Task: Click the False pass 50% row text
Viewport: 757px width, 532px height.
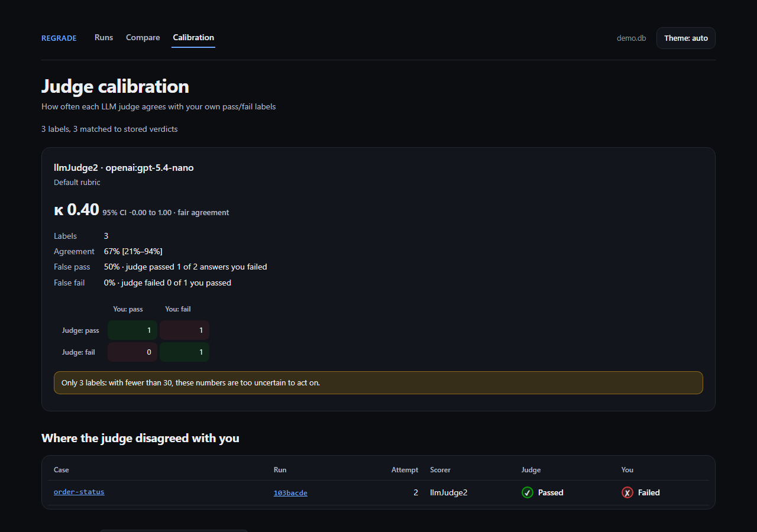Action: pyautogui.click(x=186, y=267)
